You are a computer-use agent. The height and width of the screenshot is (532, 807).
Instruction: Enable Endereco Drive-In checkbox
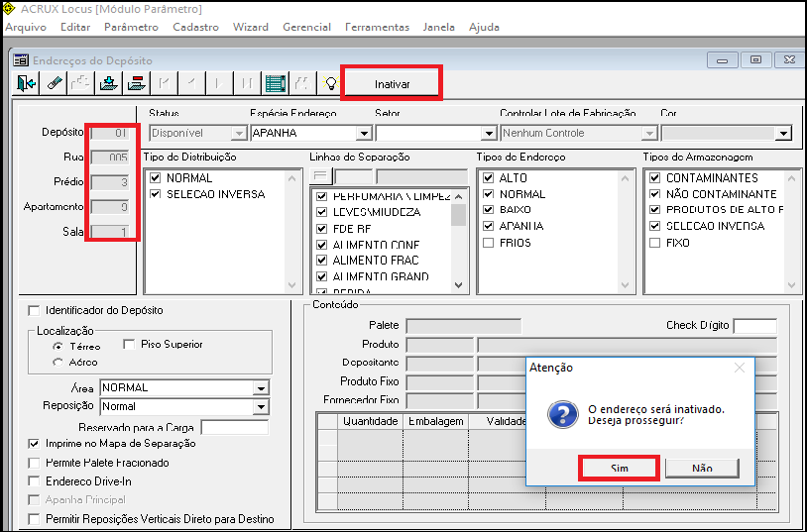34,481
